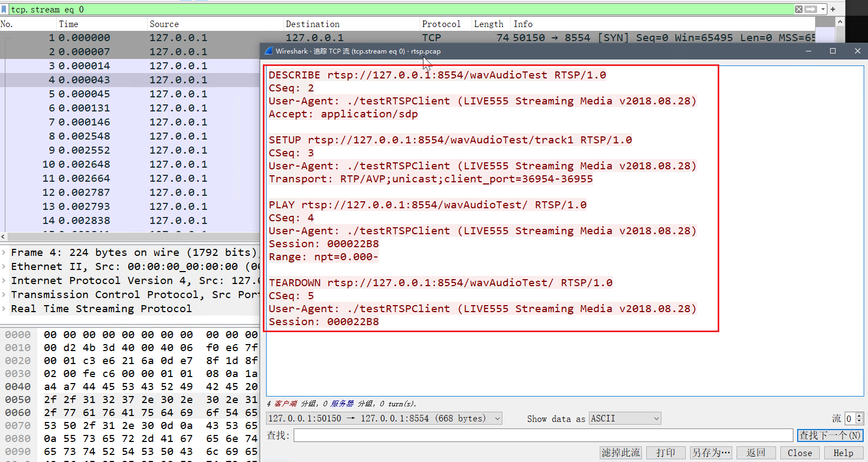Image resolution: width=868 pixels, height=462 pixels.
Task: Click the 滤掉此流 filter out stream button
Action: (621, 452)
